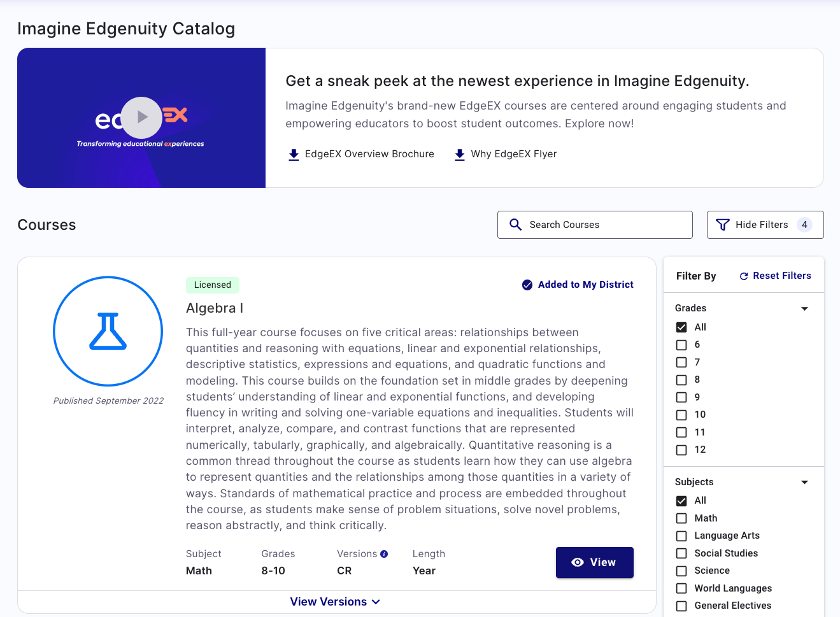Click the magnifier icon in Search Courses
840x617 pixels.
pos(515,224)
